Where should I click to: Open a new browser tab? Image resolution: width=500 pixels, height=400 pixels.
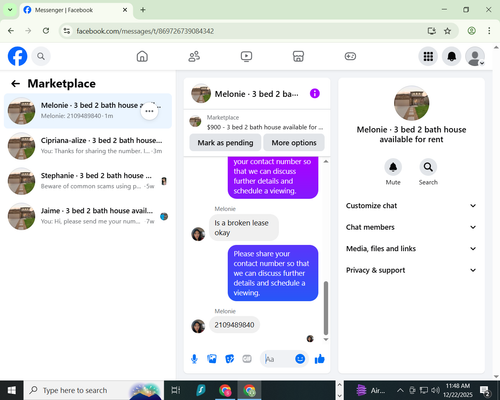click(143, 10)
